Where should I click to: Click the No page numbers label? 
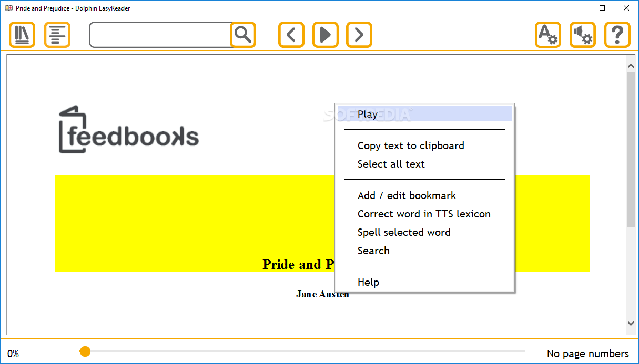tap(588, 354)
